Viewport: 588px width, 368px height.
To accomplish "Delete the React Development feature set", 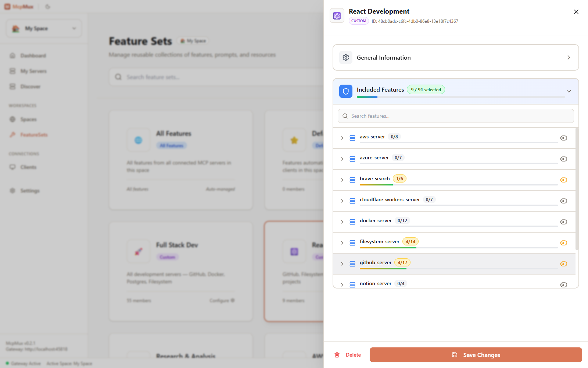I will tap(348, 354).
